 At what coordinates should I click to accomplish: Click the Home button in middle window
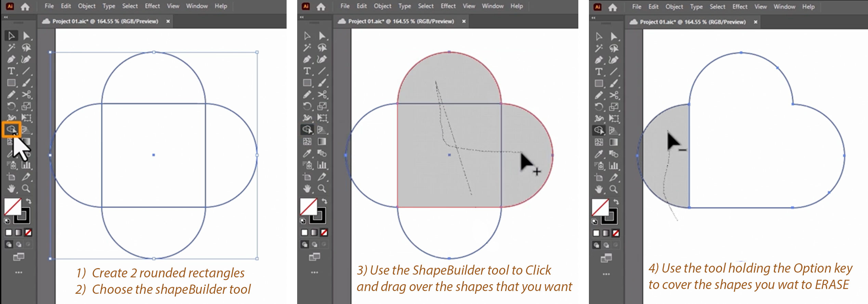(x=321, y=6)
